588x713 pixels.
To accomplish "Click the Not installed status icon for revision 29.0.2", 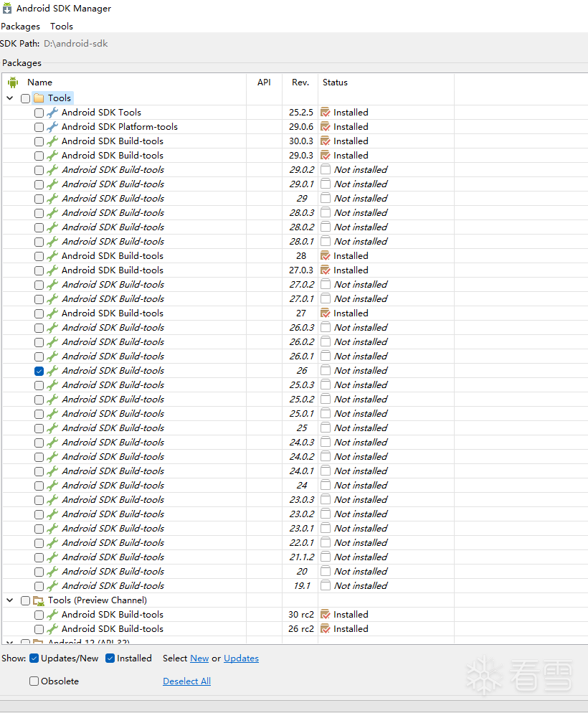I will (326, 169).
